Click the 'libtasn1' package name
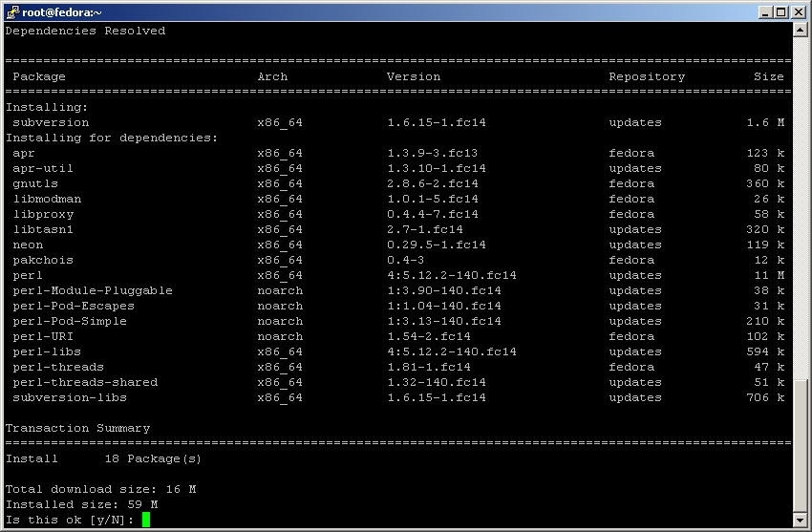The width and height of the screenshot is (812, 532). coord(43,229)
